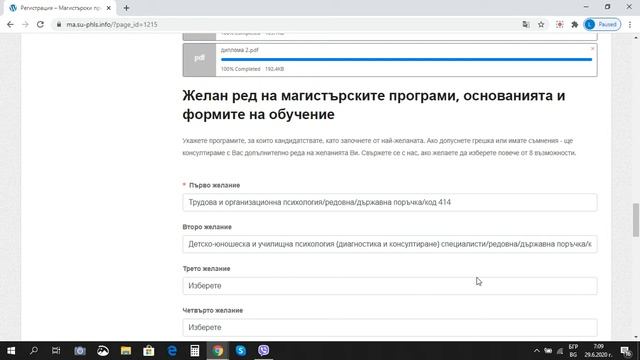Open a new browser tab
Image resolution: width=640 pixels, height=360 pixels.
click(126, 8)
